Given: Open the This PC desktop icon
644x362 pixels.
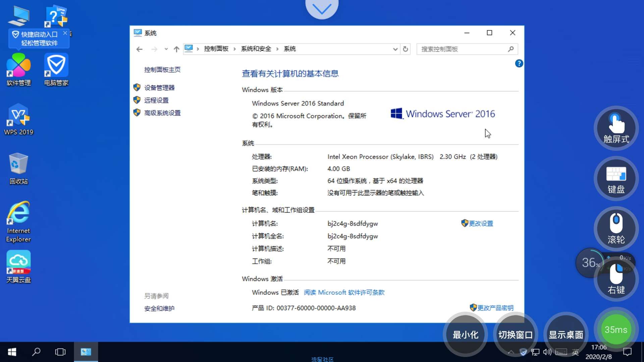Looking at the screenshot, I should (18, 15).
